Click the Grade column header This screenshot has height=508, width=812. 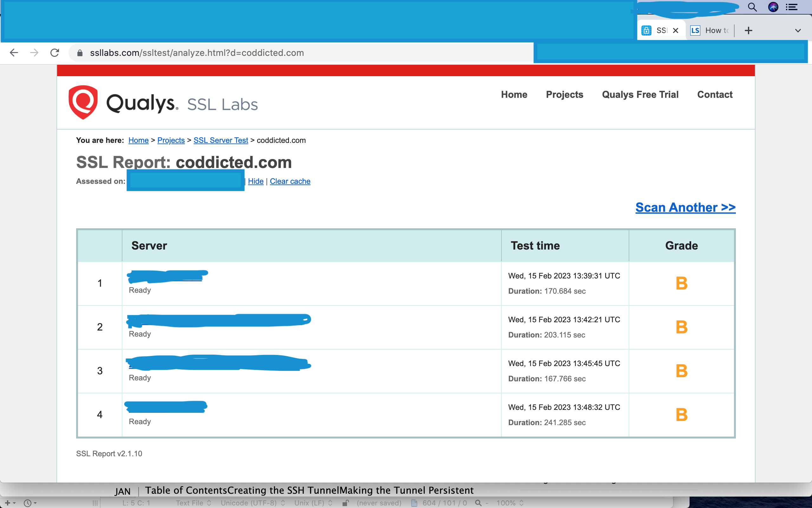[681, 246]
